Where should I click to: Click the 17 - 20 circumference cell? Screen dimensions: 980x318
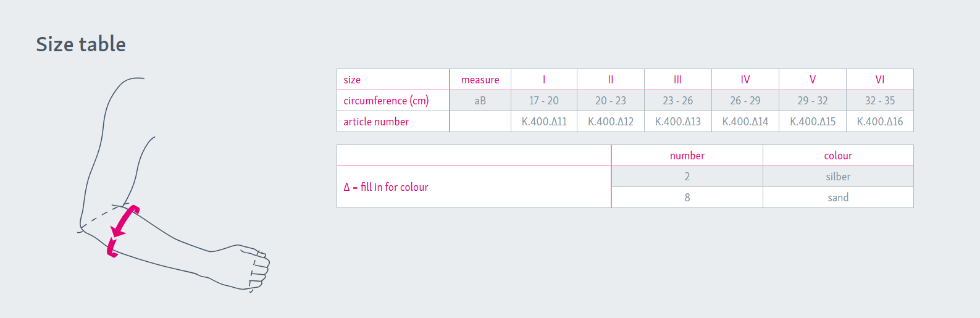pos(544,101)
